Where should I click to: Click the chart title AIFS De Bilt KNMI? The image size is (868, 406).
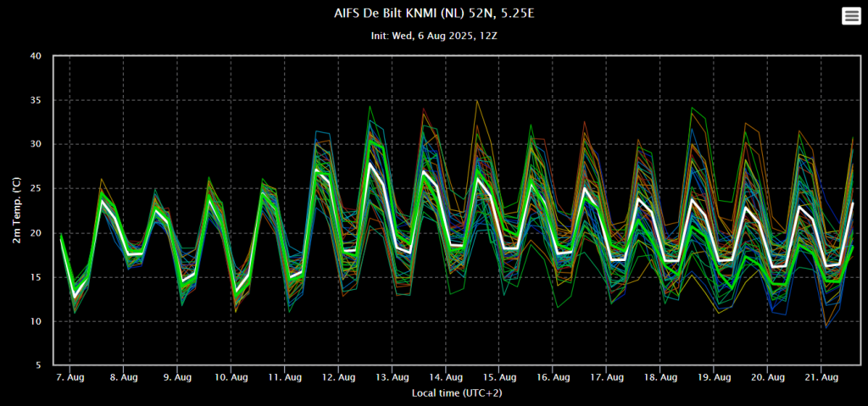point(433,14)
